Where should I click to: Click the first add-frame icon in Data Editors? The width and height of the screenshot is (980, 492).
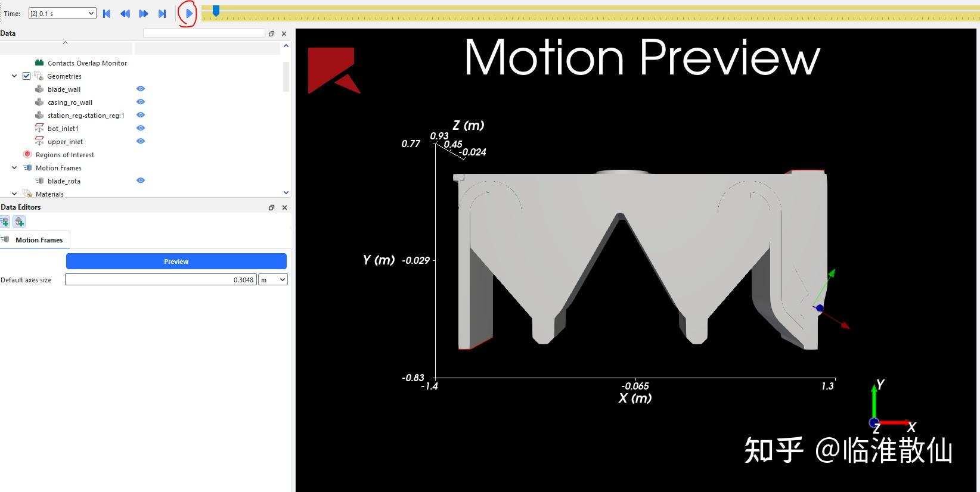(5, 222)
